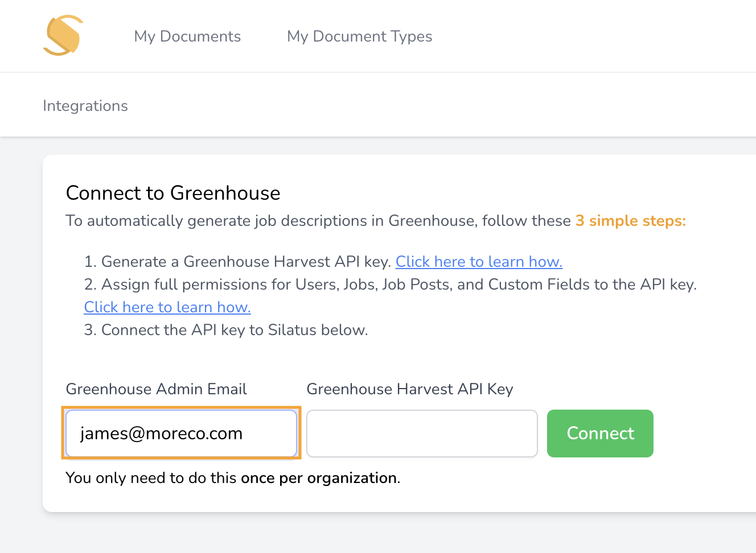Focus the Greenhouse Admin Email field
The width and height of the screenshot is (756, 553).
tap(181, 434)
